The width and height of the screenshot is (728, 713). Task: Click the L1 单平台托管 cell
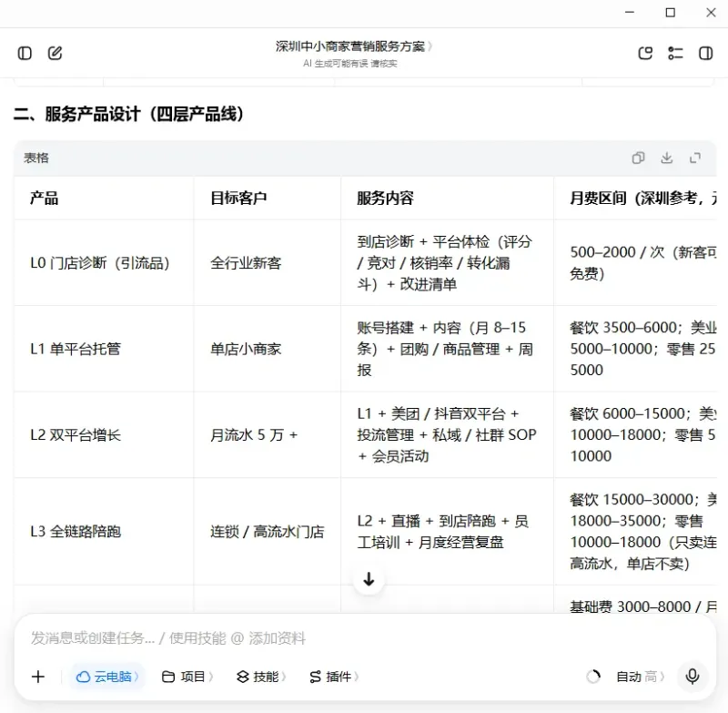point(104,349)
